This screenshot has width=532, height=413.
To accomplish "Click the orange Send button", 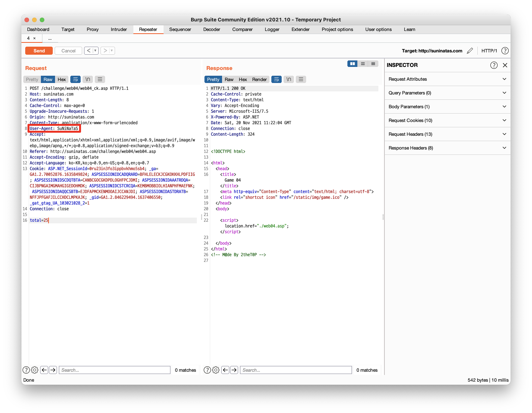I will click(x=39, y=51).
